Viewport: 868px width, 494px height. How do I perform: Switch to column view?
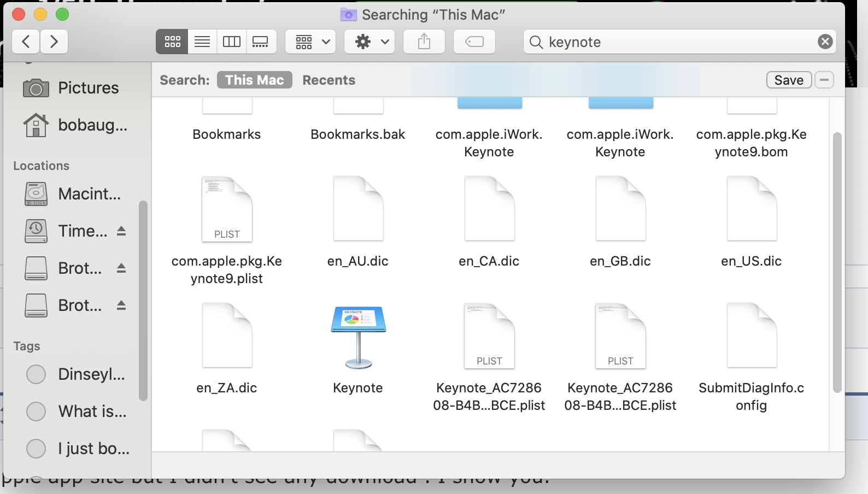[x=232, y=42]
